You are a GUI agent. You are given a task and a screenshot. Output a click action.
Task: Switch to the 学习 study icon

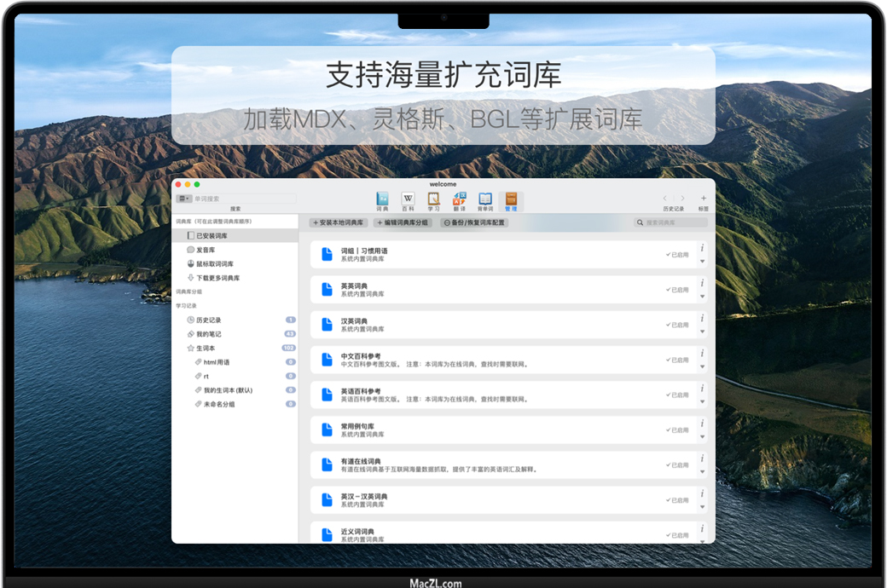(433, 199)
